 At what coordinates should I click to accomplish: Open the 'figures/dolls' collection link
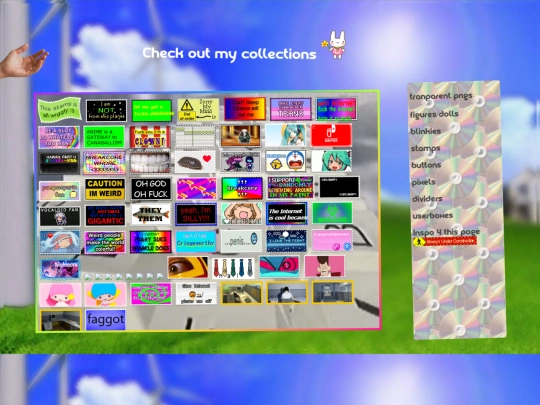[x=434, y=114]
